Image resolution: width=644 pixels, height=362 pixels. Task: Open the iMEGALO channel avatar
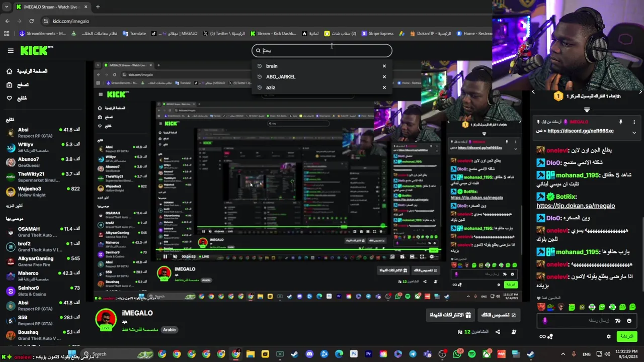tap(106, 320)
